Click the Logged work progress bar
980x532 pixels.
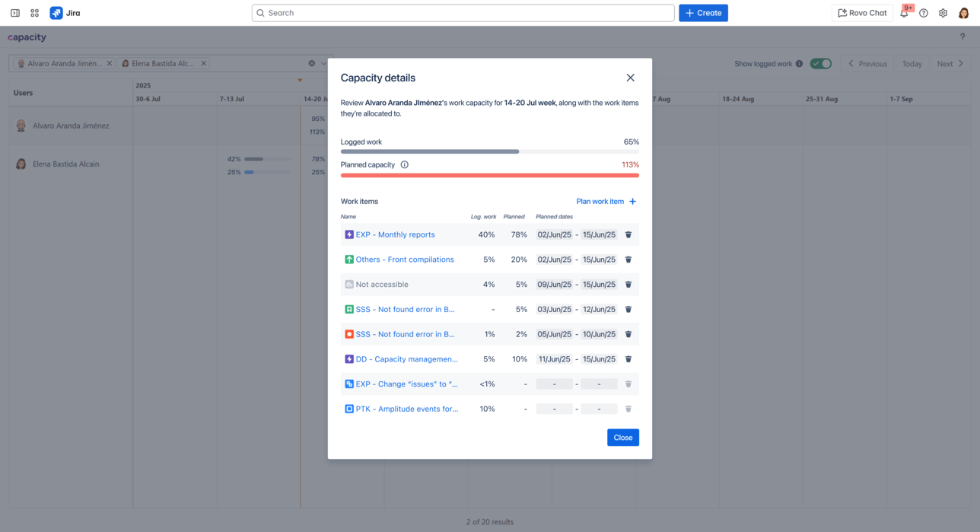pyautogui.click(x=490, y=151)
